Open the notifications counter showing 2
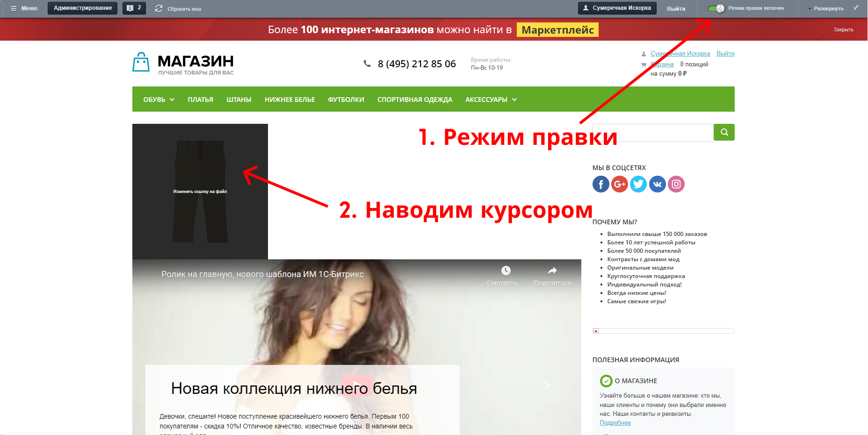 point(134,8)
